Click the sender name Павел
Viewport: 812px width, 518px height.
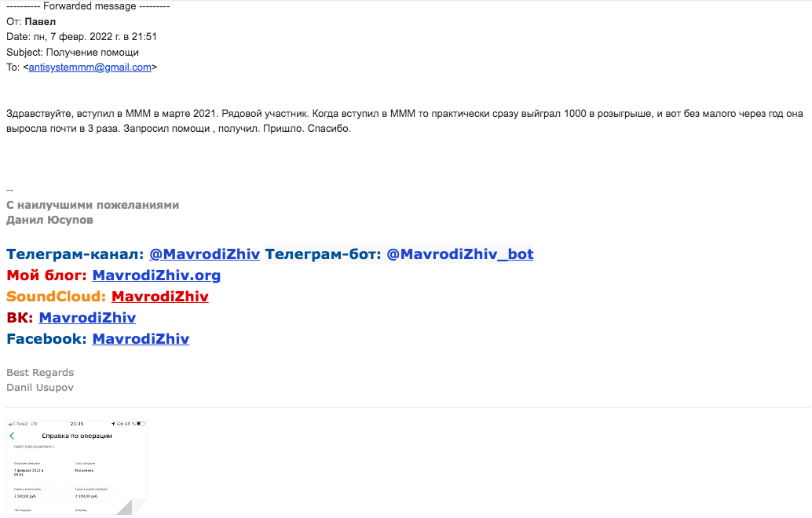click(40, 22)
